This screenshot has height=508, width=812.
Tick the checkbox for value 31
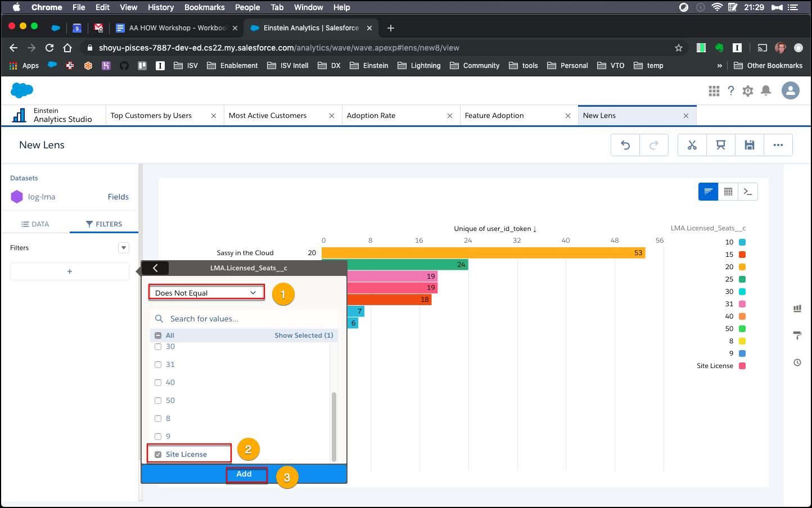point(158,365)
